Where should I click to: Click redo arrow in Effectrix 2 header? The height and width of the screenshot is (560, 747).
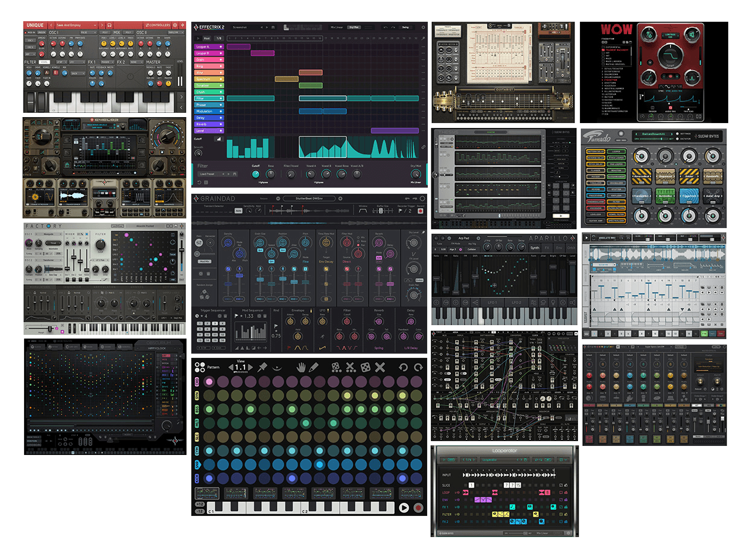[x=393, y=27]
